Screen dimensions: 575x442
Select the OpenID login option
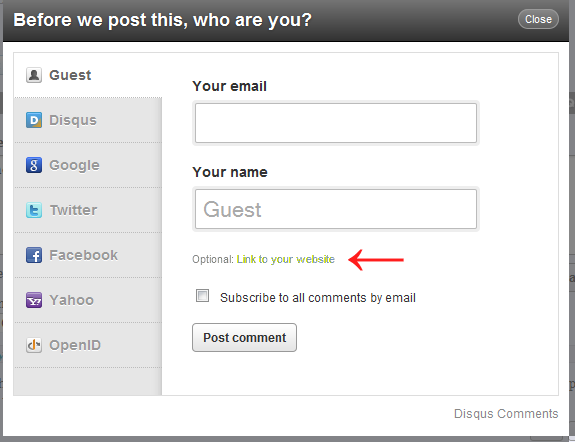pyautogui.click(x=88, y=345)
